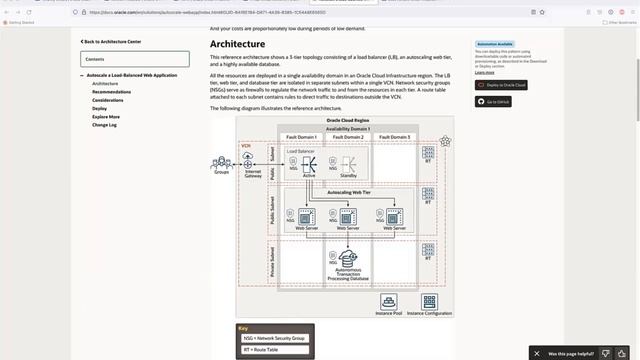Click the Instance Pool icon
This screenshot has width=640, height=360.
tap(389, 302)
